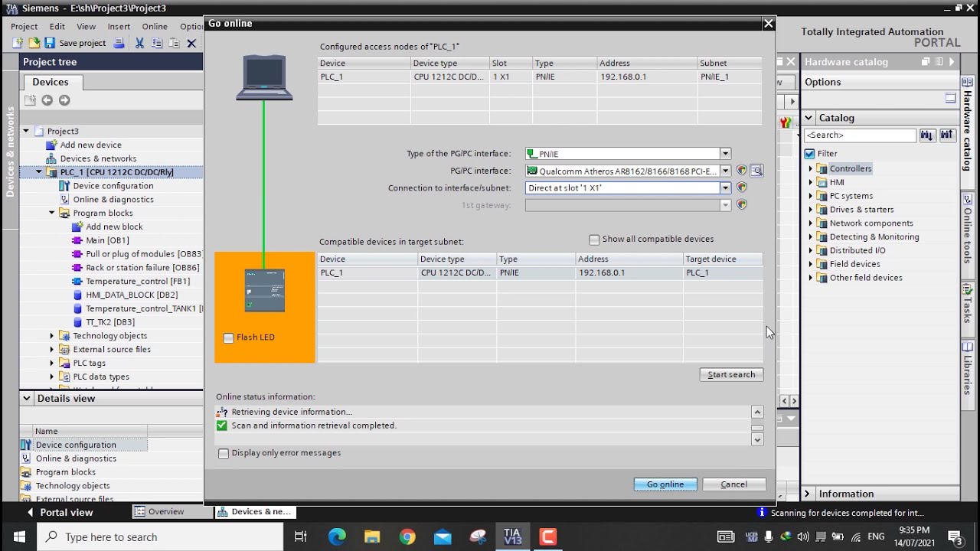Click the Copy icon in toolbar
980x551 pixels.
tap(157, 44)
